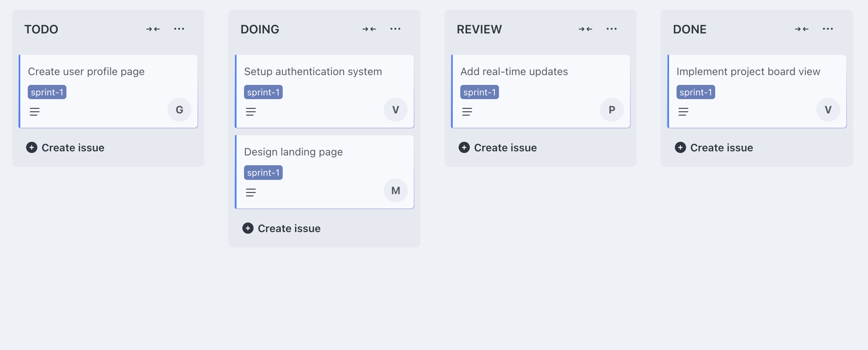Collapse the REVIEW column
Viewport: 868px width, 350px height.
[585, 29]
